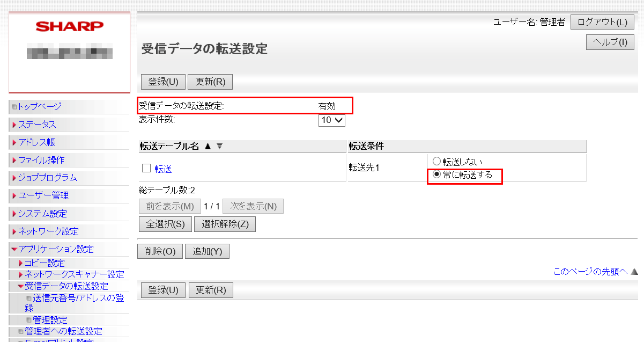
Task: Expand the ステータス menu section
Action: click(37, 124)
